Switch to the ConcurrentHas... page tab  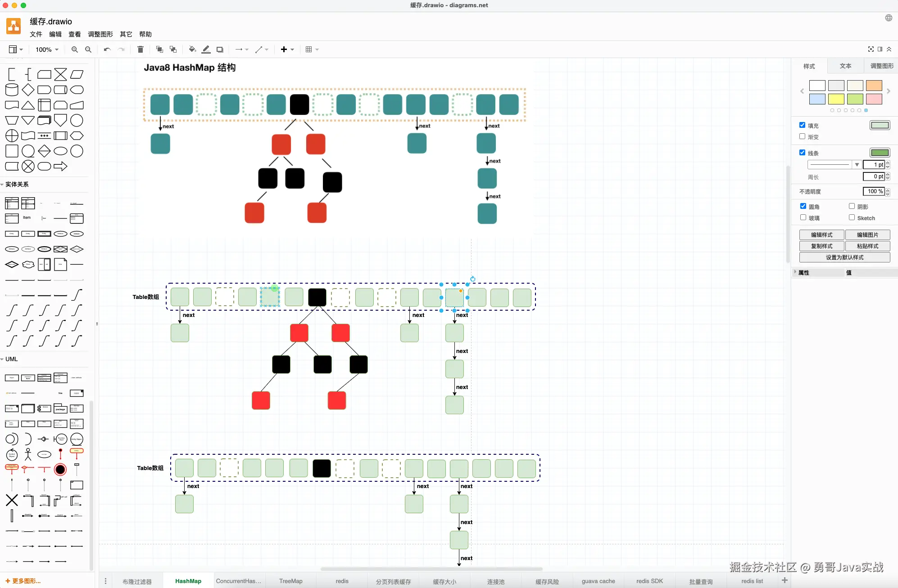[238, 581]
